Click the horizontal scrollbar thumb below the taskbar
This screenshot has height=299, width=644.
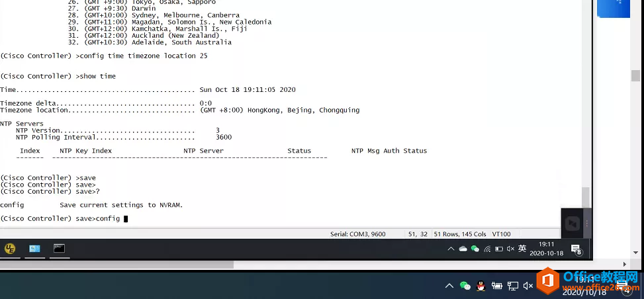click(116, 265)
